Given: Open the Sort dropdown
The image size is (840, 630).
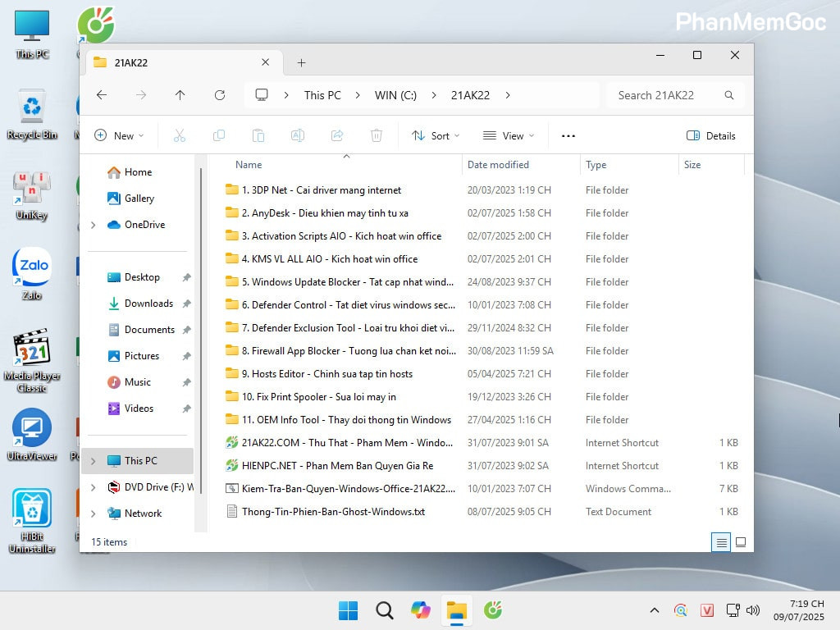Looking at the screenshot, I should click(435, 135).
